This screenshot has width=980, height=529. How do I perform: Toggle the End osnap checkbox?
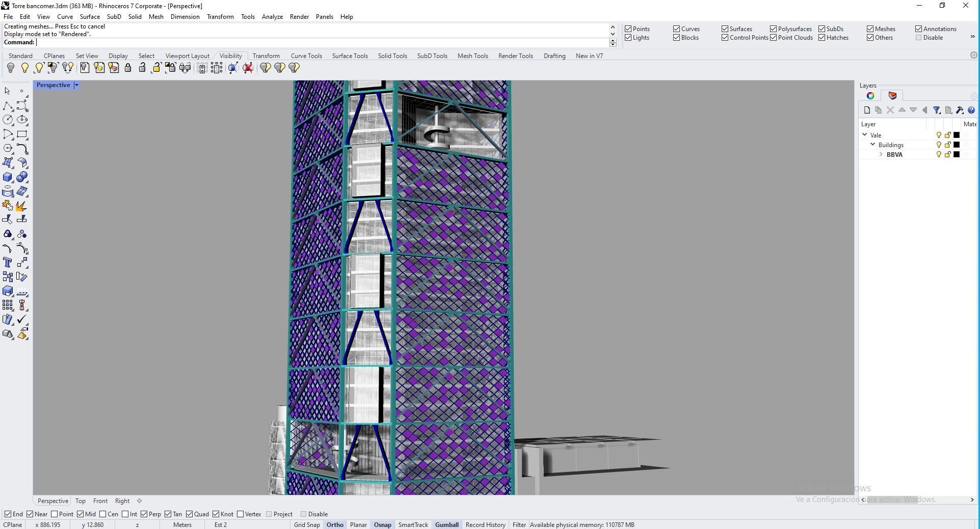(8, 514)
